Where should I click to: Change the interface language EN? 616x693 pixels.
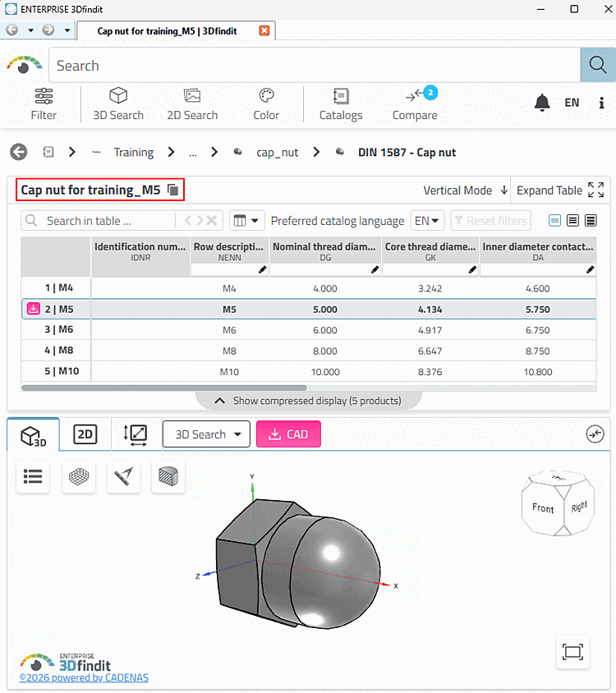[x=572, y=103]
